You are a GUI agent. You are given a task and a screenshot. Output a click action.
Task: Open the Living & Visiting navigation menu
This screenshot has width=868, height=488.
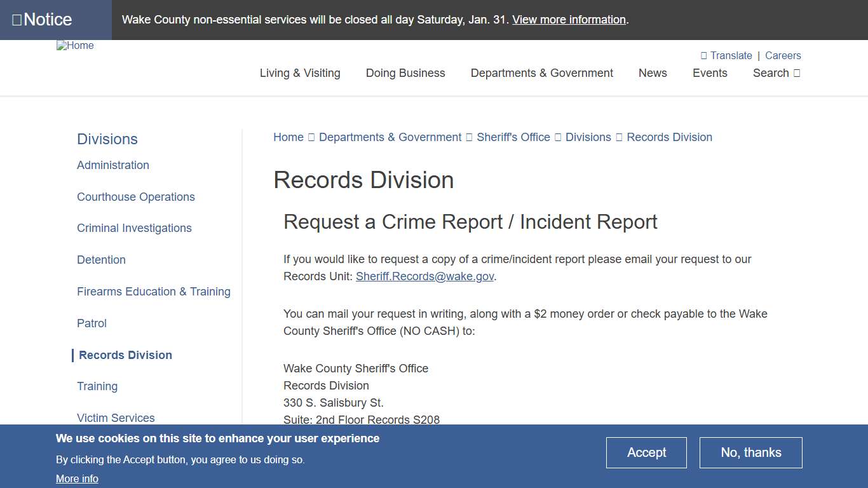[300, 73]
